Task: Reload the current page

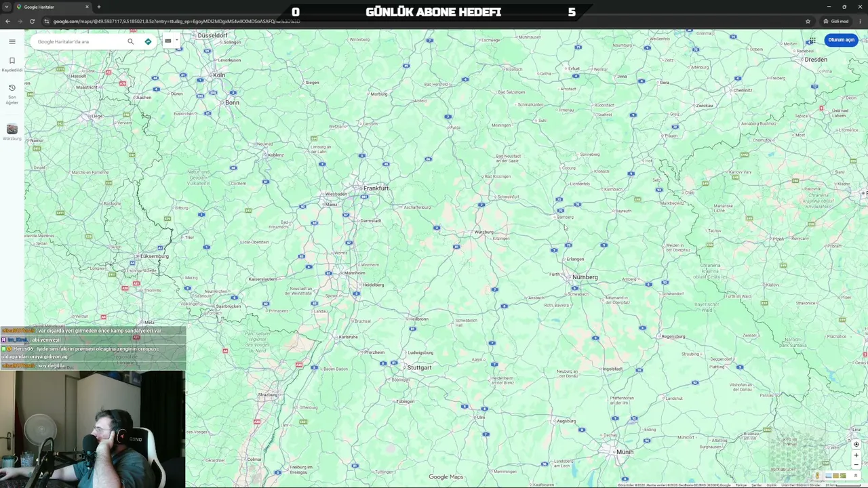Action: (x=32, y=21)
